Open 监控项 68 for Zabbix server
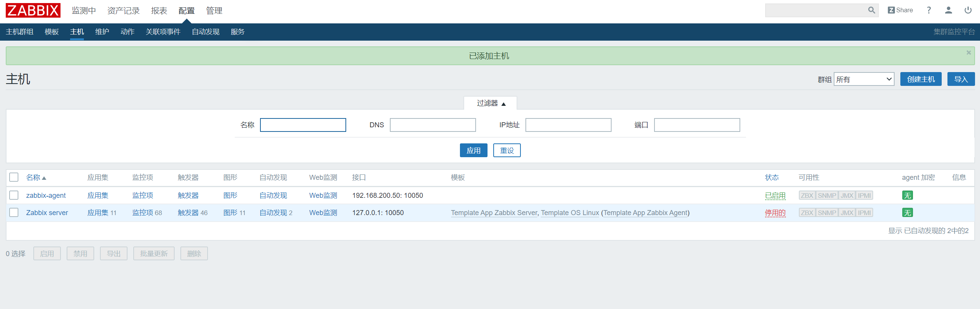The image size is (980, 309). coord(143,213)
